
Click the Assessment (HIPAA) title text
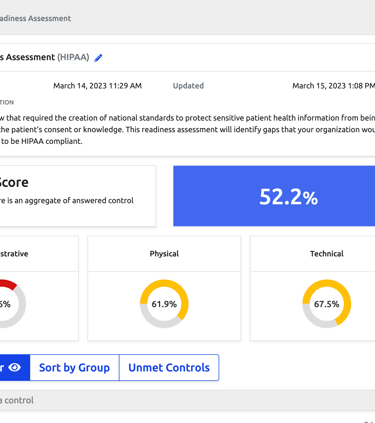44,57
